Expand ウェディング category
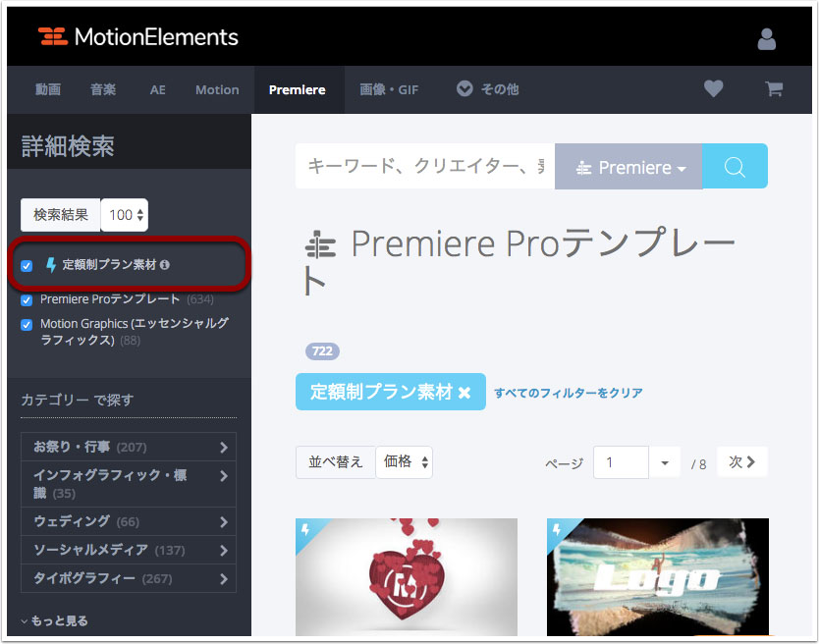Screen dimensions: 819x644 tap(129, 521)
